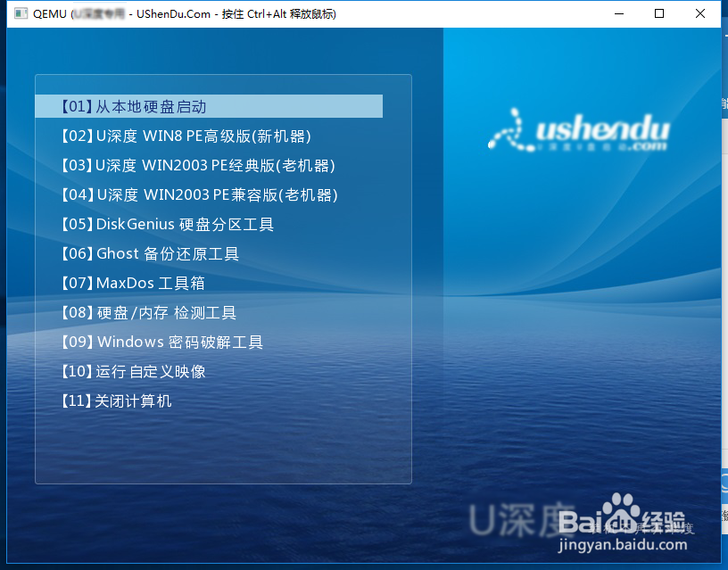Select 【04】WIN2003 PE兼容版 entry

pyautogui.click(x=200, y=194)
